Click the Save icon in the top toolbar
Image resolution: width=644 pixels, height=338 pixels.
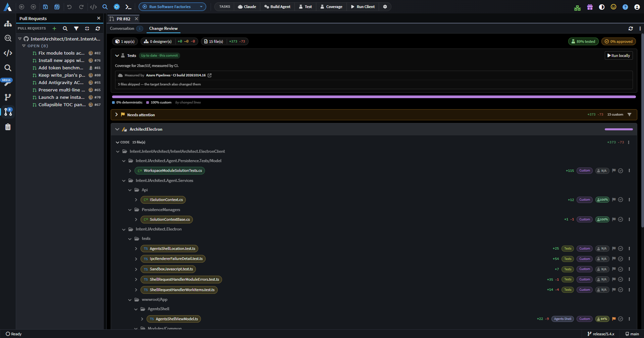pyautogui.click(x=46, y=7)
